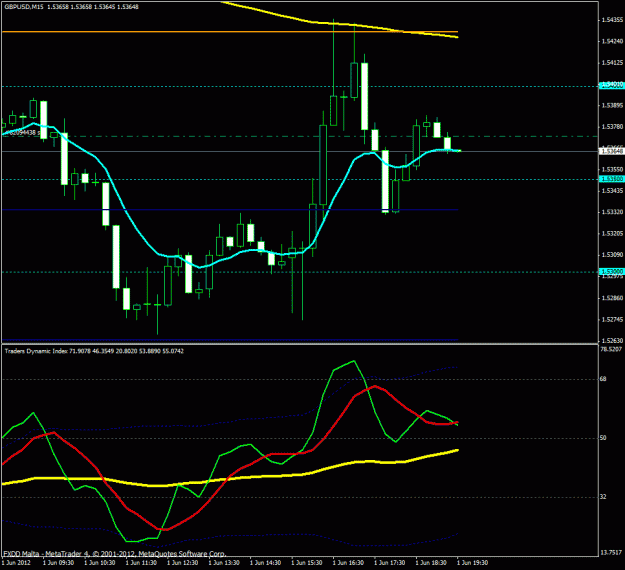Click the 78.5207 indicator scale value
Screen dimensions: 625x570
coord(611,349)
